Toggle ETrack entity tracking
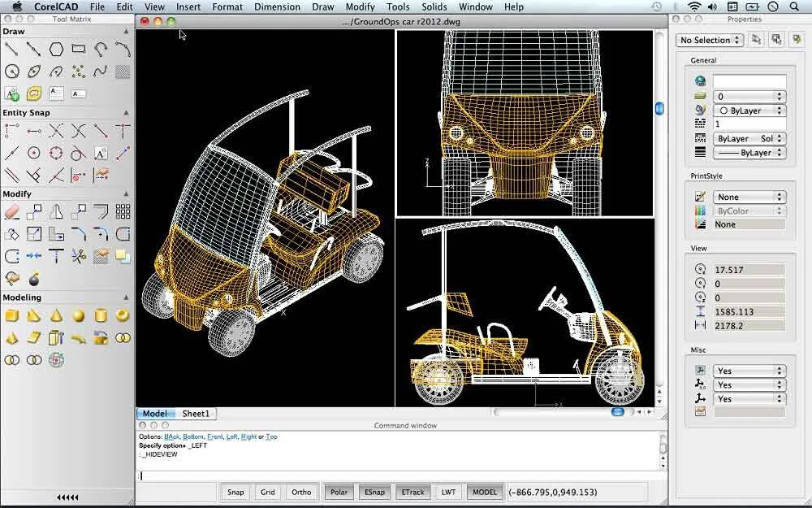The height and width of the screenshot is (508, 812). tap(412, 492)
